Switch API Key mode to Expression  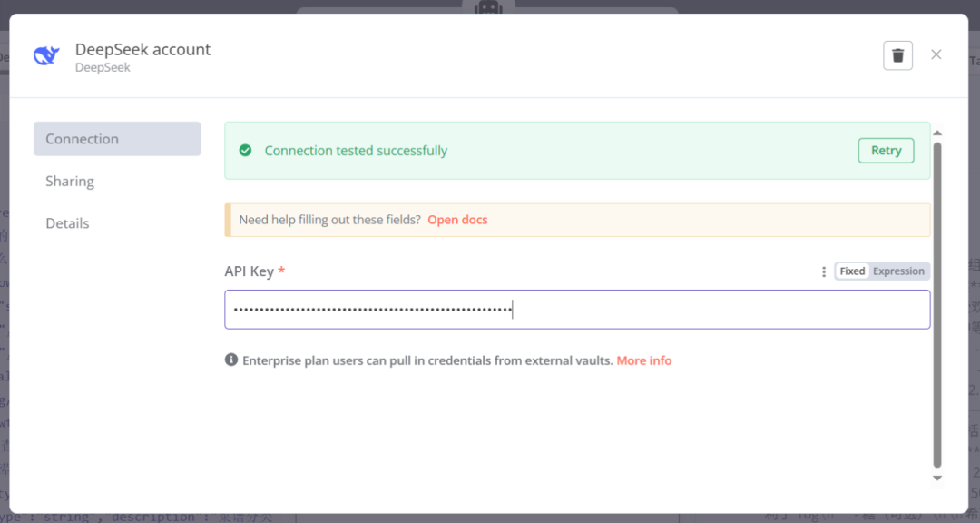point(898,271)
